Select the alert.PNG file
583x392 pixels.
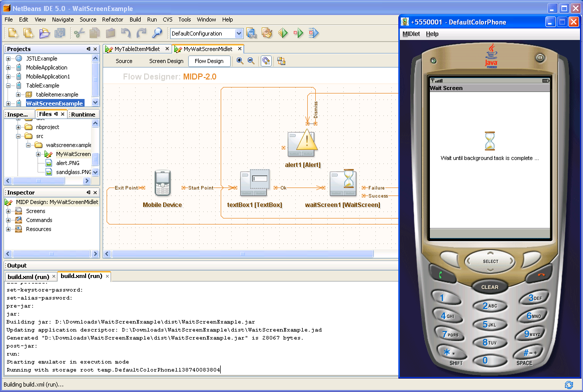click(67, 163)
